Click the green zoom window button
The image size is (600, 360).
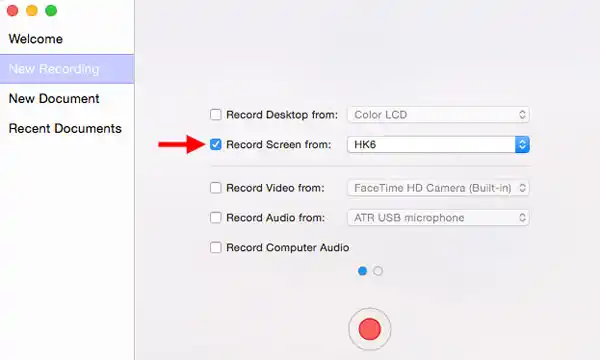click(x=51, y=10)
